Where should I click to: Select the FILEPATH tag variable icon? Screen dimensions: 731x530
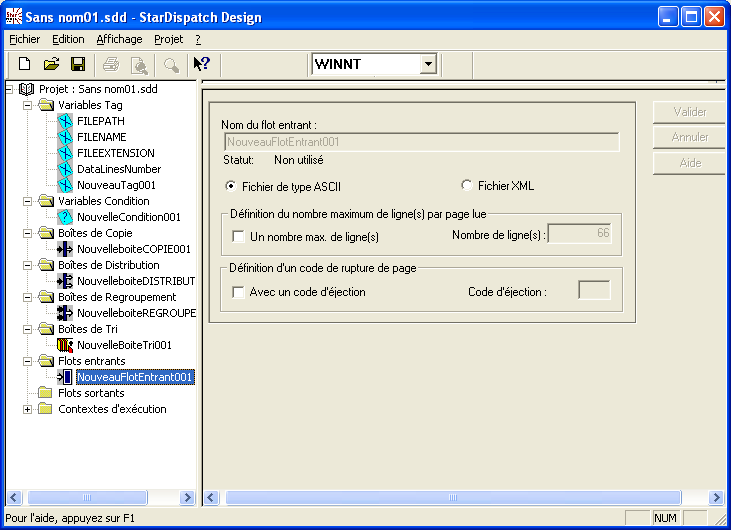click(x=66, y=121)
